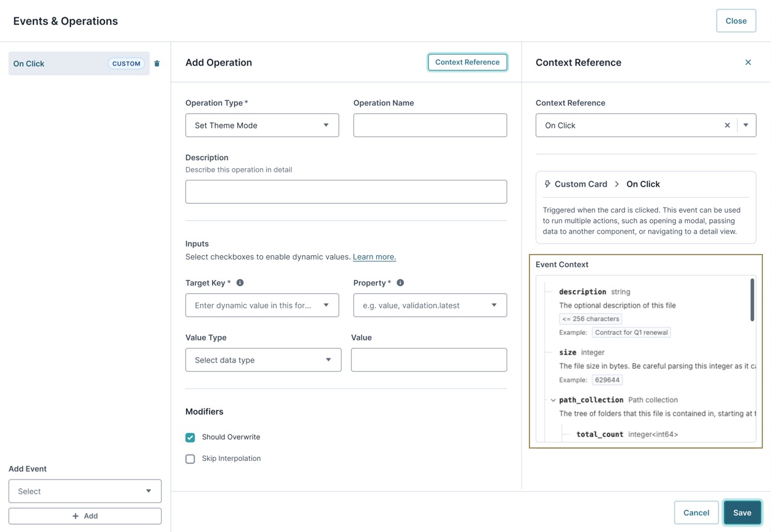Click the Operation Name input field
Image resolution: width=771 pixels, height=532 pixels.
(430, 125)
